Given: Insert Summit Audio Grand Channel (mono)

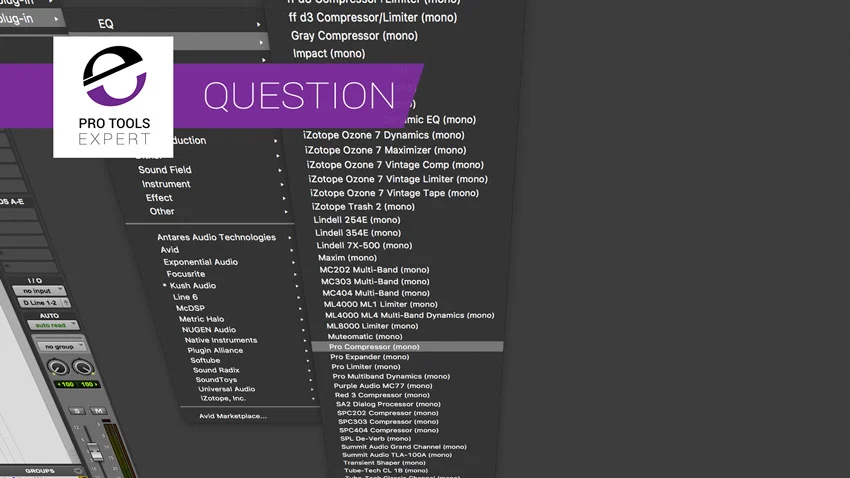Looking at the screenshot, I should (404, 447).
